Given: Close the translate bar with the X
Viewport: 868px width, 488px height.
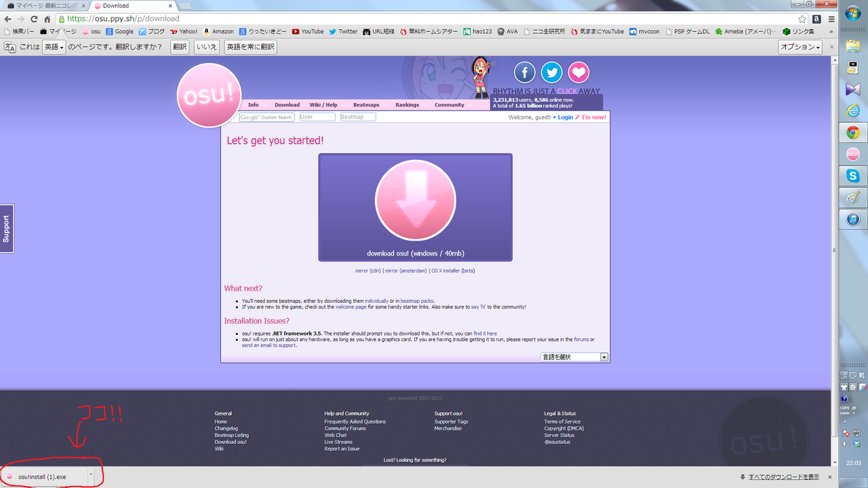Looking at the screenshot, I should click(831, 47).
